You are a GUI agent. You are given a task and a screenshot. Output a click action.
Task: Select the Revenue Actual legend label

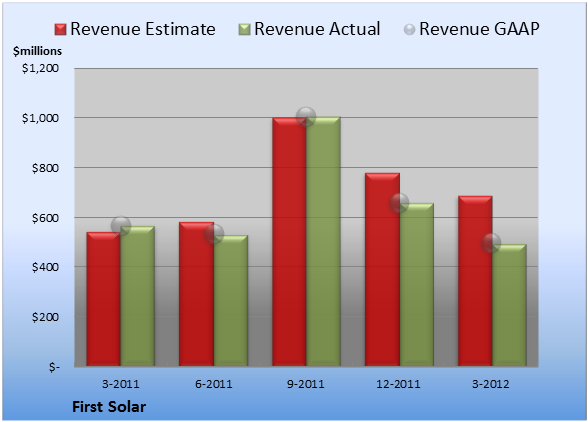[x=317, y=29]
